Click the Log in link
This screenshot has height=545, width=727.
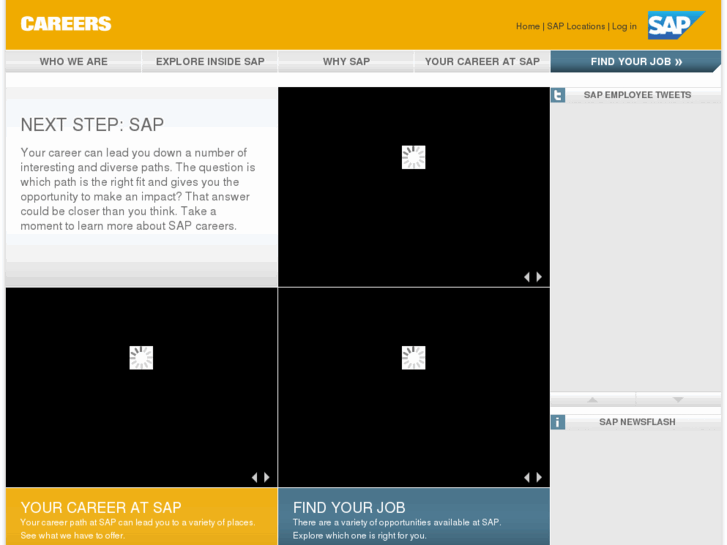coord(624,26)
